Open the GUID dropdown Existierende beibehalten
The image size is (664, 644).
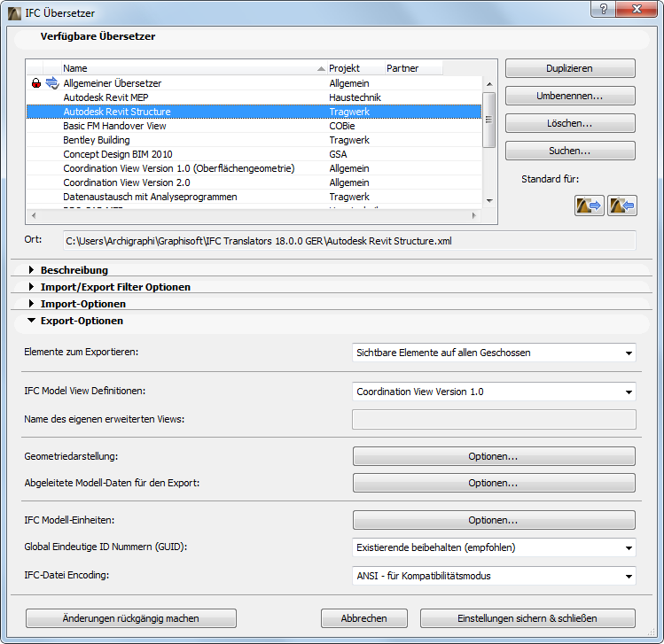click(494, 547)
